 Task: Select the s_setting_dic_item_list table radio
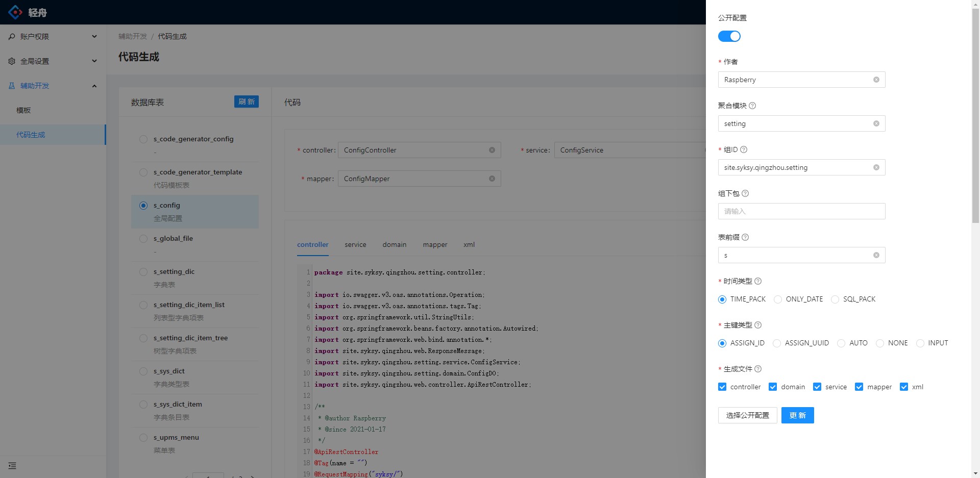143,305
